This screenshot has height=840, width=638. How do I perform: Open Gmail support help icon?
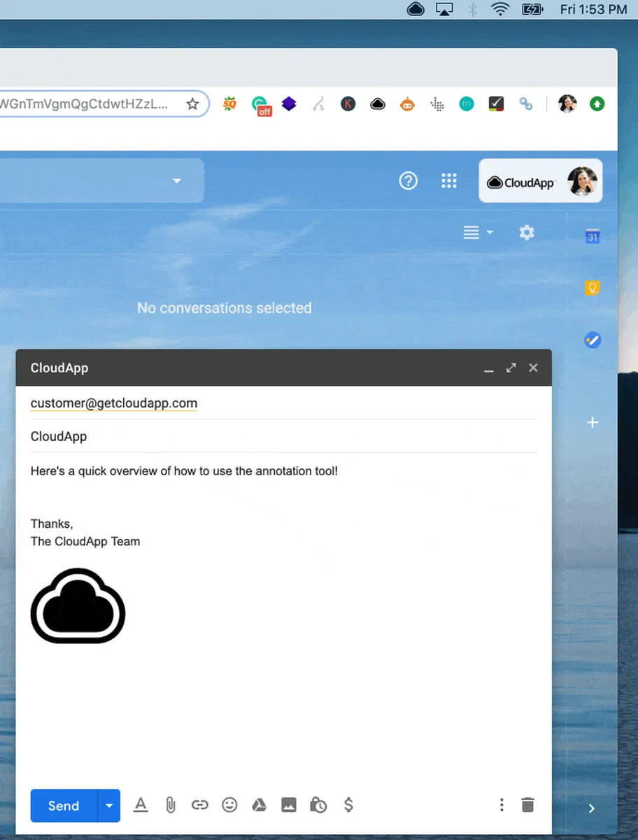(408, 181)
